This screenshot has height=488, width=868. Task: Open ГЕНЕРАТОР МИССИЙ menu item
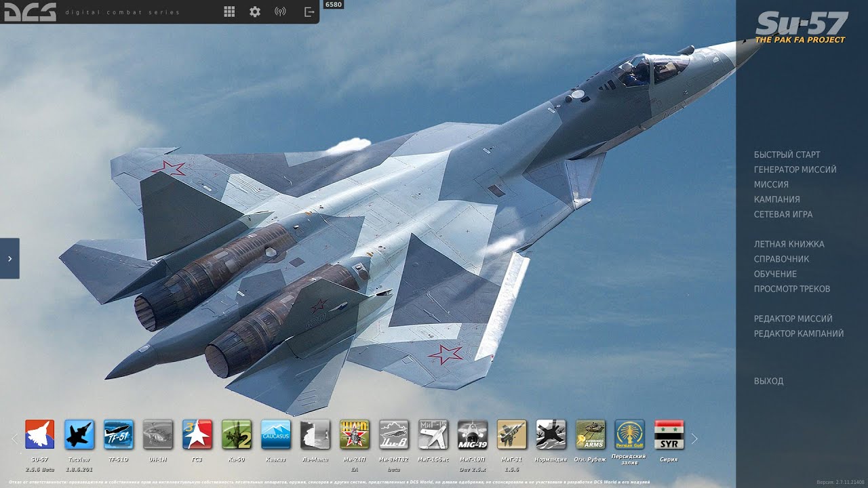tap(795, 169)
